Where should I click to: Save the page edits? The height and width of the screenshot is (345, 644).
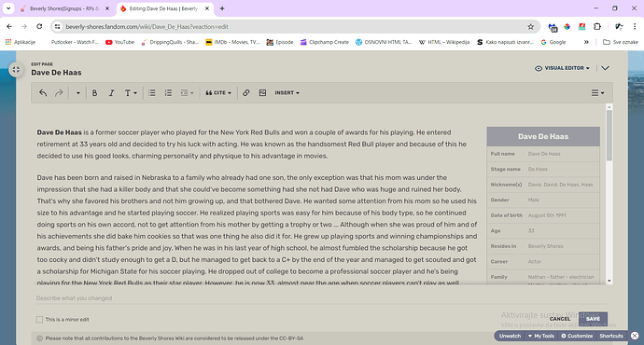pos(593,319)
